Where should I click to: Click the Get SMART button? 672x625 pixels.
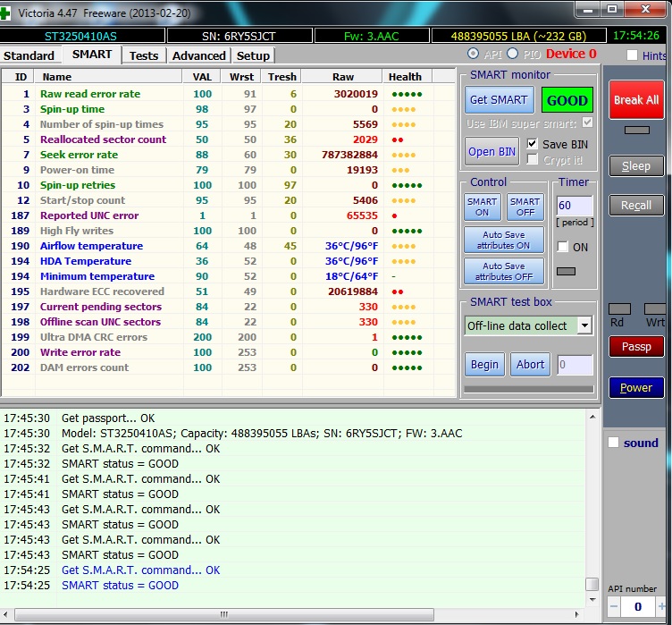click(500, 100)
